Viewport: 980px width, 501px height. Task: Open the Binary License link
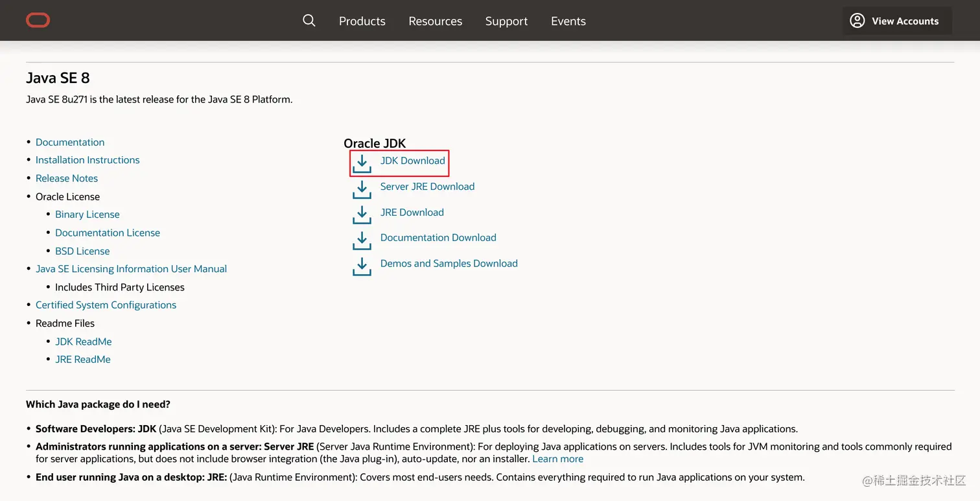(x=87, y=215)
